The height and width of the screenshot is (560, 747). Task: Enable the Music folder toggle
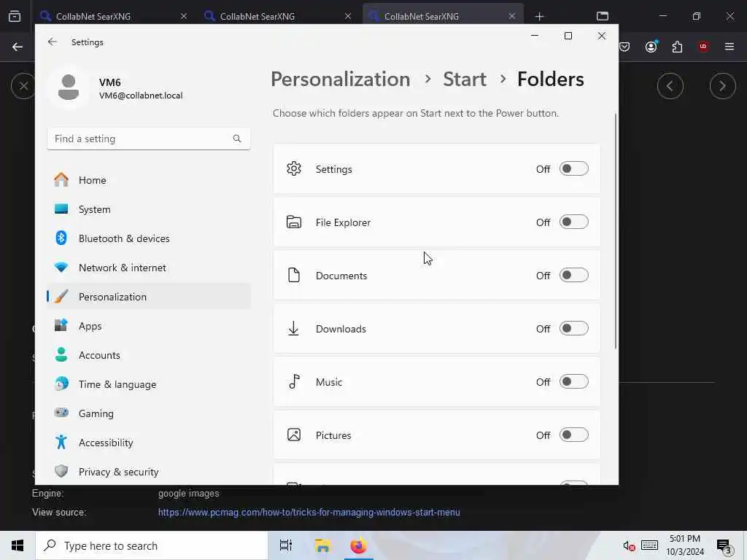[573, 382]
